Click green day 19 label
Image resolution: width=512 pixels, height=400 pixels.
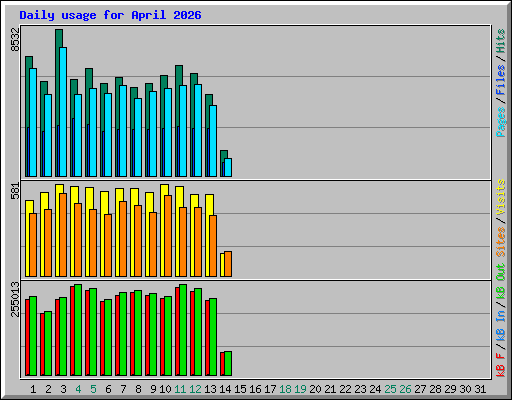pyautogui.click(x=300, y=389)
